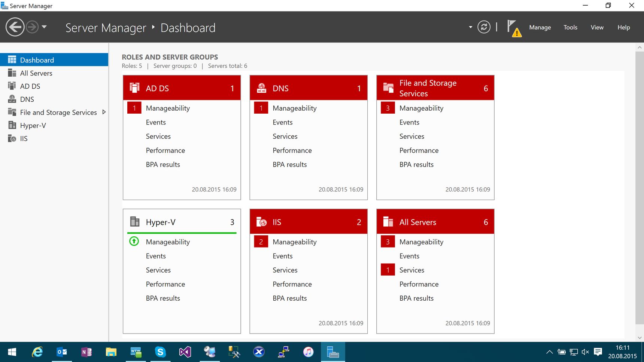Open dropdown arrow left of refresh

(x=470, y=27)
